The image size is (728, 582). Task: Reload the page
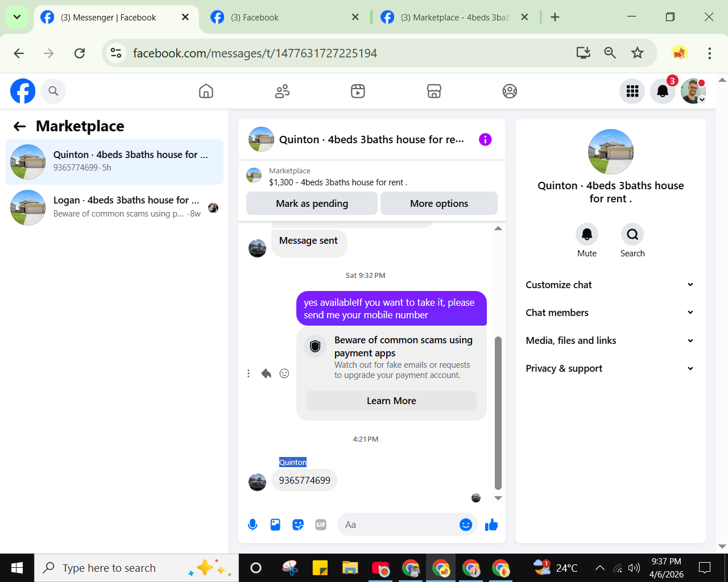[80, 53]
